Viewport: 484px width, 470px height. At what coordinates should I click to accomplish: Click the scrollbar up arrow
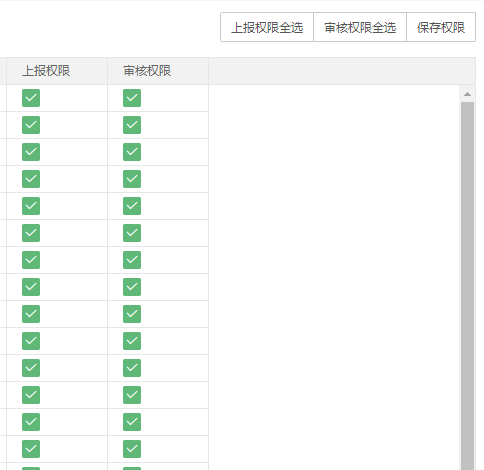tap(467, 94)
